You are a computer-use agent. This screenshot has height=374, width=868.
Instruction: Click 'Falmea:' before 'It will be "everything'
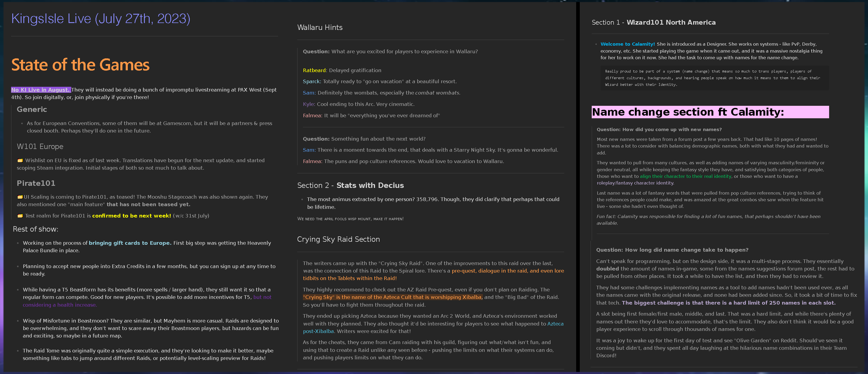pyautogui.click(x=312, y=115)
